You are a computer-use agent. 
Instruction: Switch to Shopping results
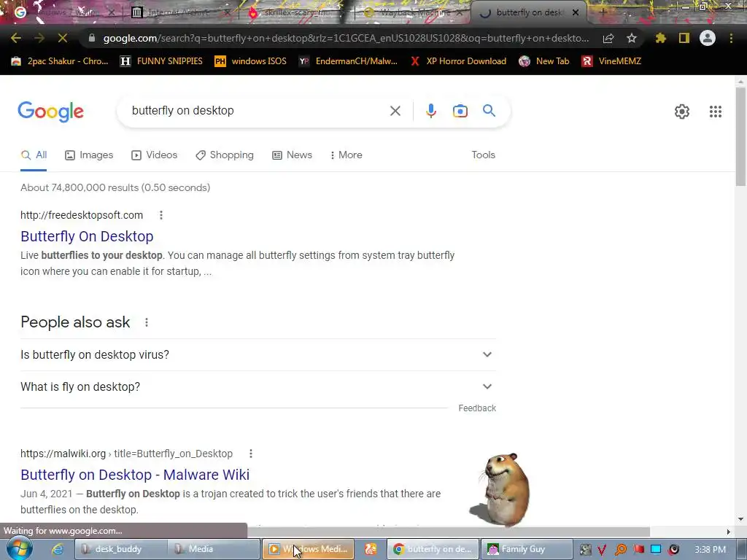click(x=225, y=155)
